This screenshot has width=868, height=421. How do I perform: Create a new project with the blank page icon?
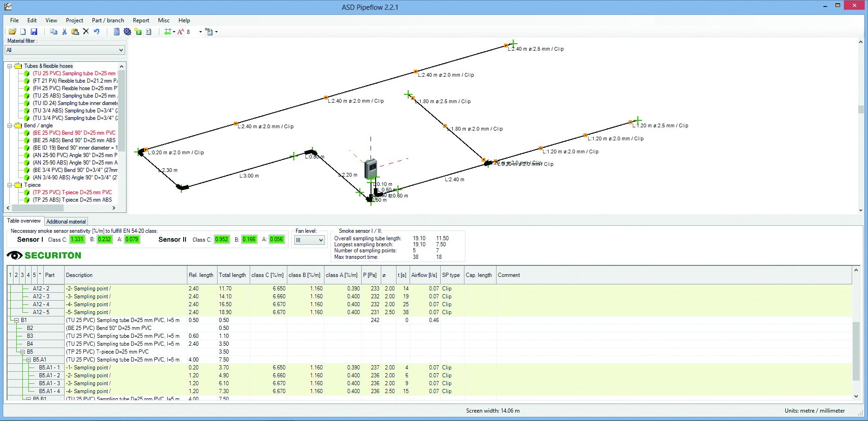point(23,32)
